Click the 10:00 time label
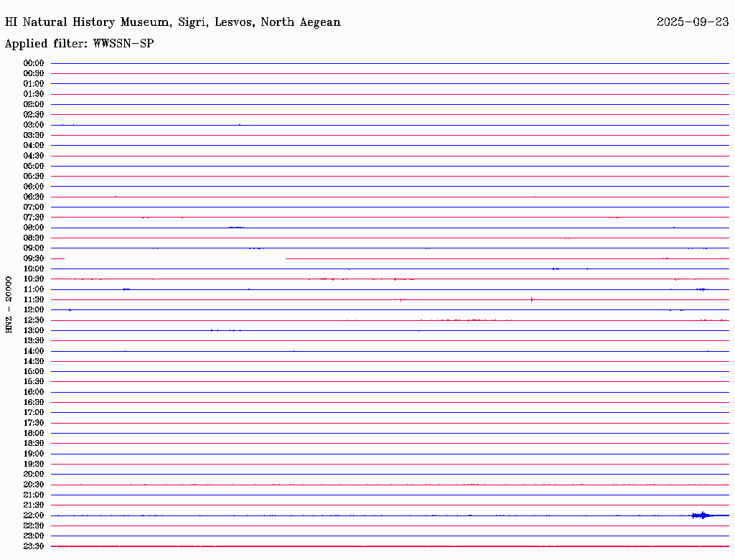Screen dimensions: 735x560 pyautogui.click(x=34, y=269)
